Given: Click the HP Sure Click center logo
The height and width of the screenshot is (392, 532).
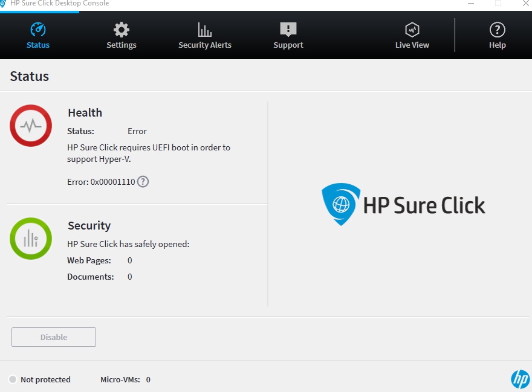Looking at the screenshot, I should [x=403, y=205].
